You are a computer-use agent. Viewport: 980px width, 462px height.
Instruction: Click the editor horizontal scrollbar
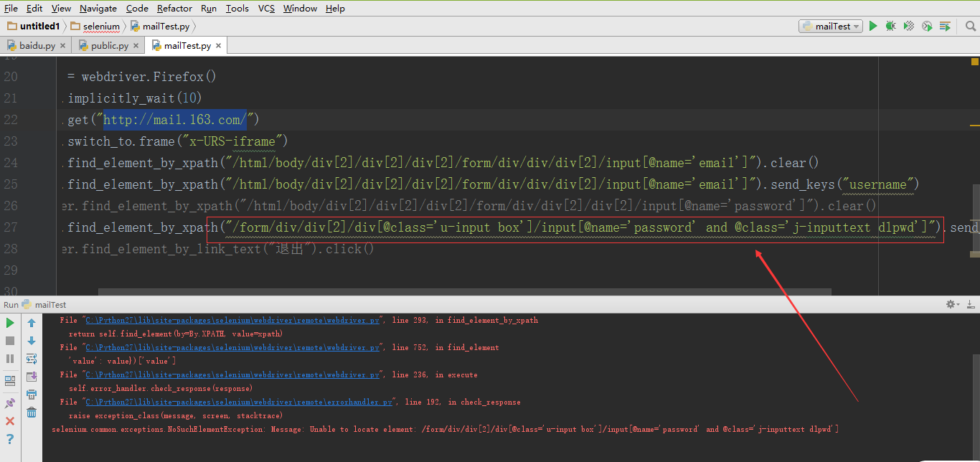[x=465, y=292]
